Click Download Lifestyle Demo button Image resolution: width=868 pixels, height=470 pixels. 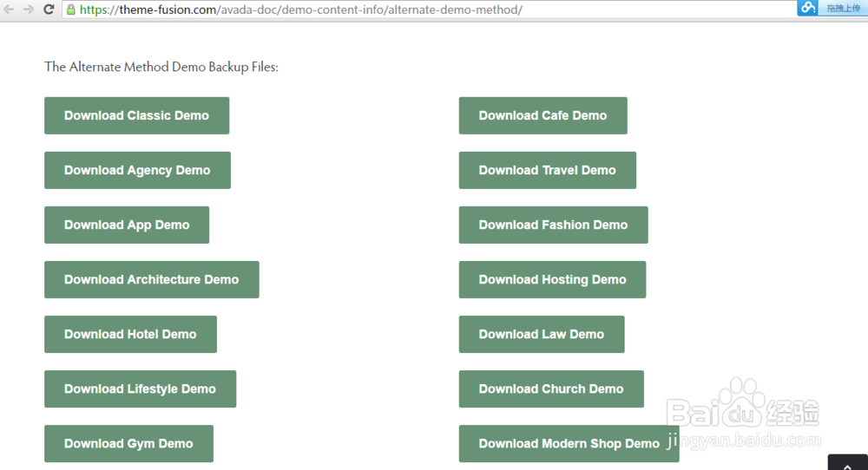point(140,389)
